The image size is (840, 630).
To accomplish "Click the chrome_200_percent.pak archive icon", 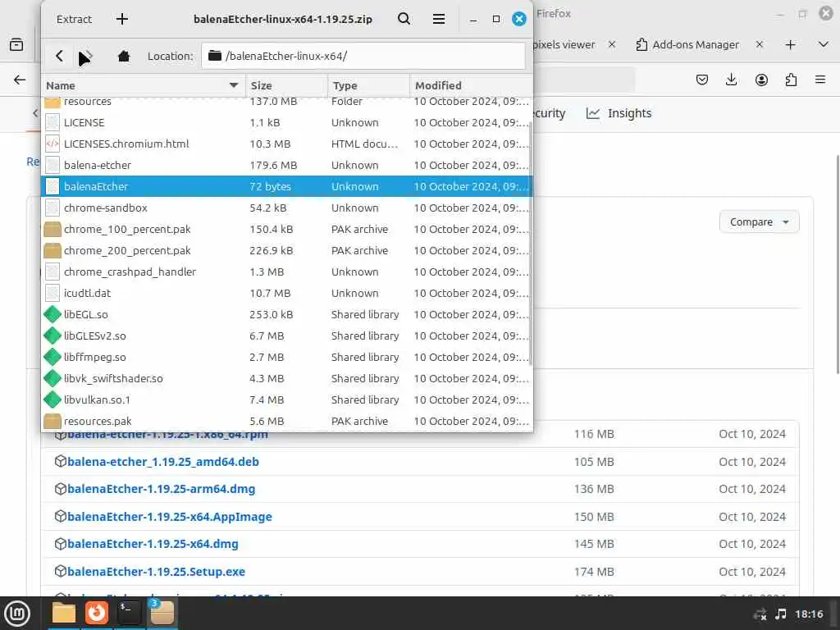I will [x=52, y=250].
